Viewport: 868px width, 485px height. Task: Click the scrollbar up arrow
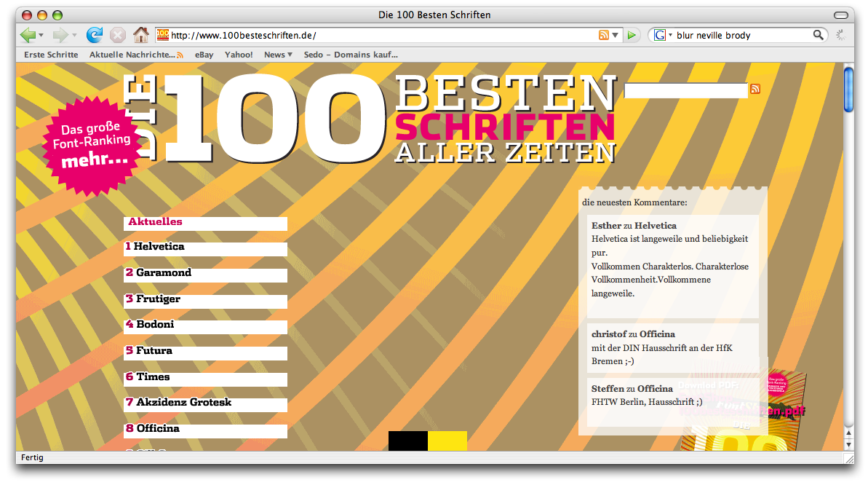[848, 433]
